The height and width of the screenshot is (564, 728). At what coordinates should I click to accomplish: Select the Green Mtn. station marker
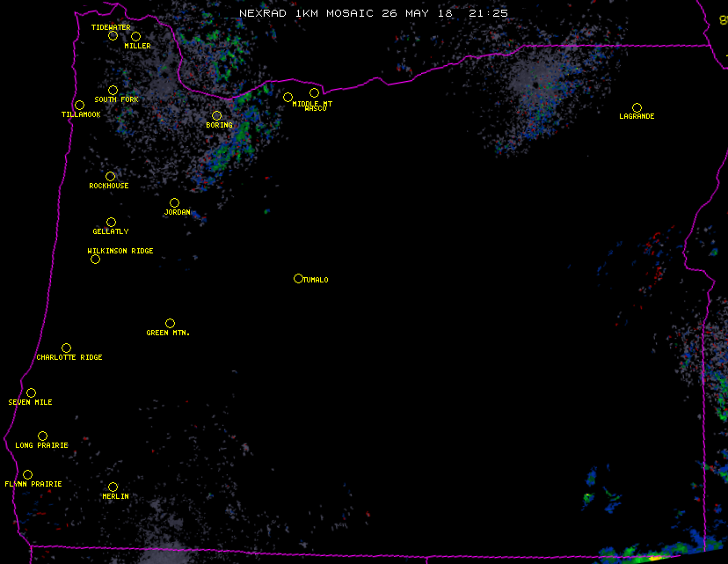(x=170, y=323)
